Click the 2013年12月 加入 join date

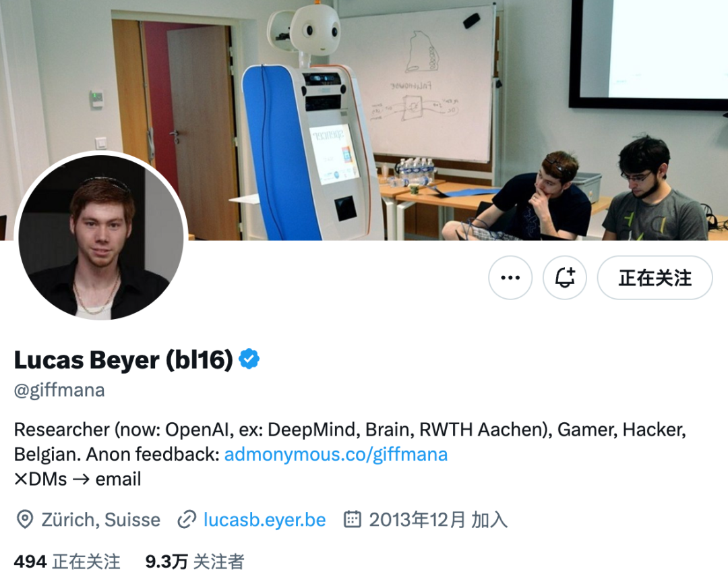[438, 519]
